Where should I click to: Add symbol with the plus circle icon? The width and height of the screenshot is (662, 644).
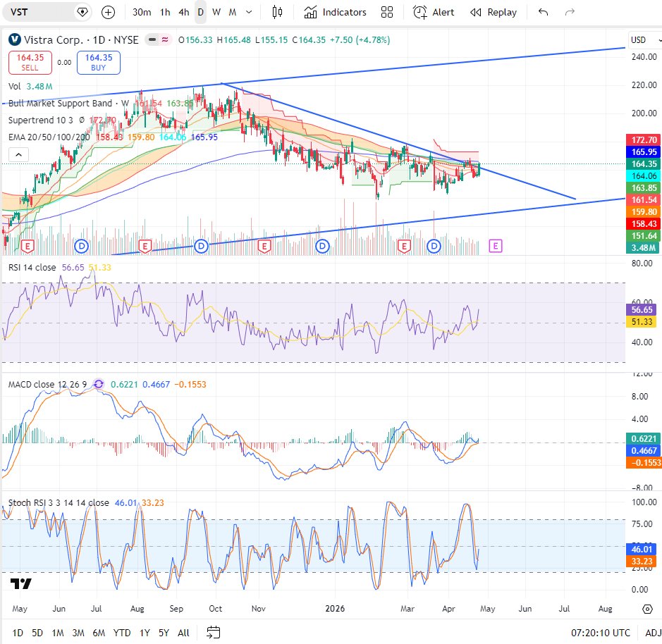point(108,12)
